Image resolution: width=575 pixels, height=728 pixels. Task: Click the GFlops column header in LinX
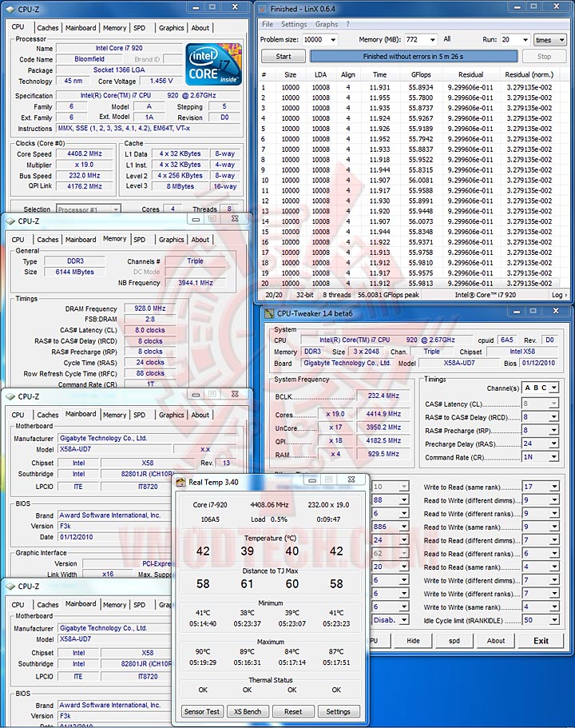point(421,75)
